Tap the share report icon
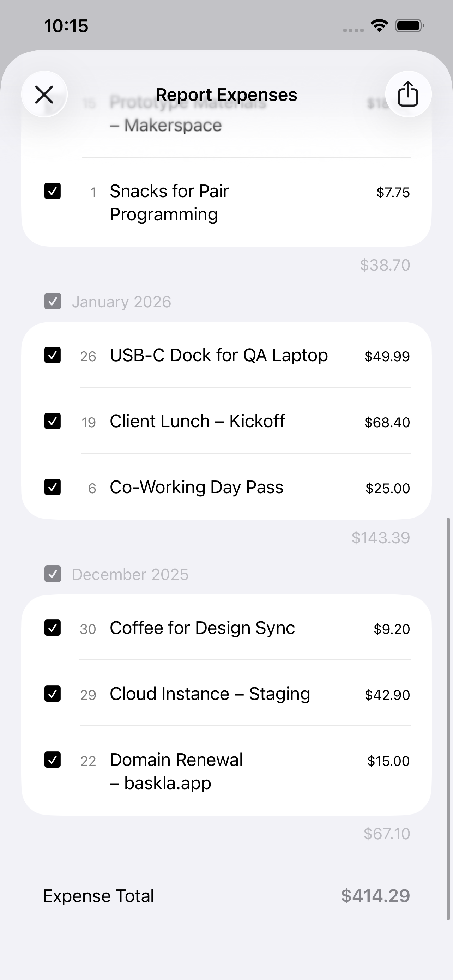This screenshot has width=453, height=980. pos(408,94)
